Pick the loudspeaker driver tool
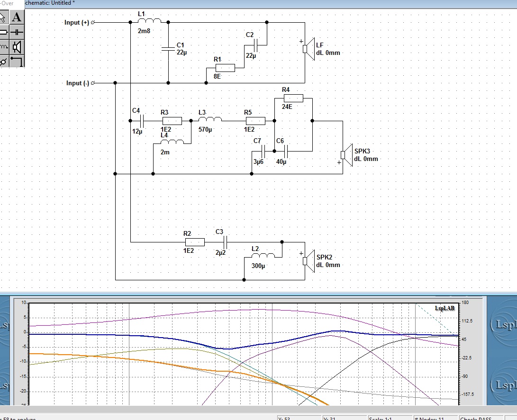 [17, 47]
